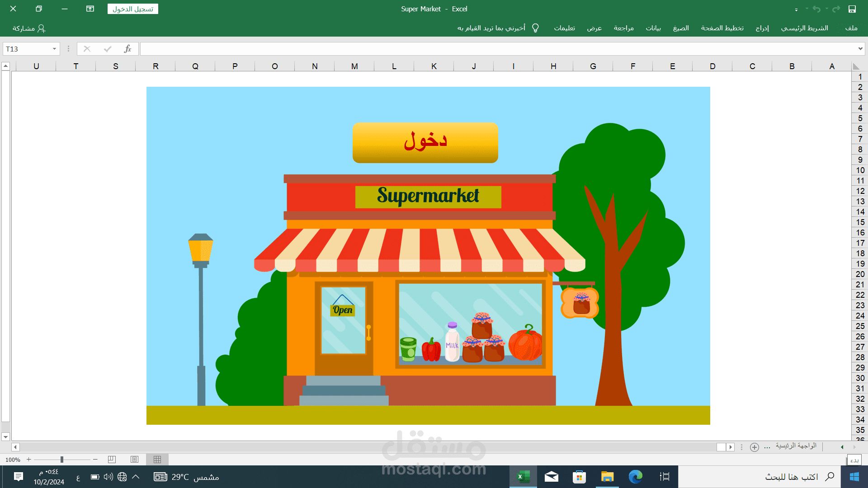Open Mail app from taskbar

click(x=551, y=477)
